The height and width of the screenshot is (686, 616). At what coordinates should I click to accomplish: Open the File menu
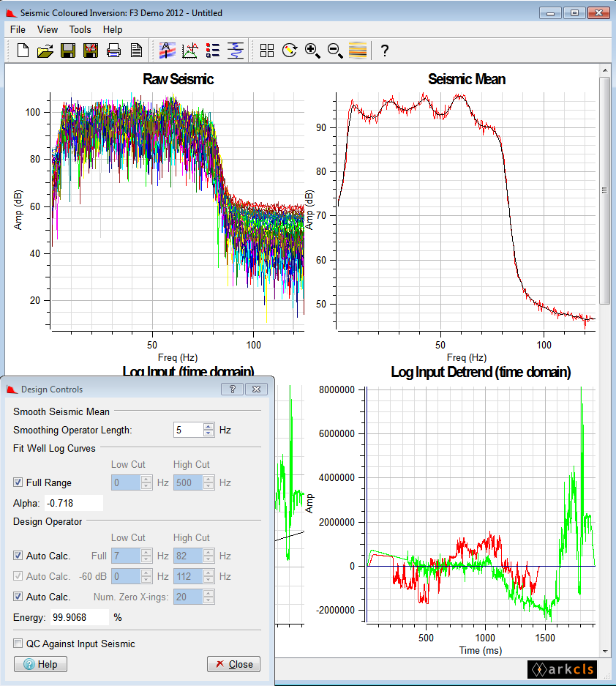click(18, 29)
